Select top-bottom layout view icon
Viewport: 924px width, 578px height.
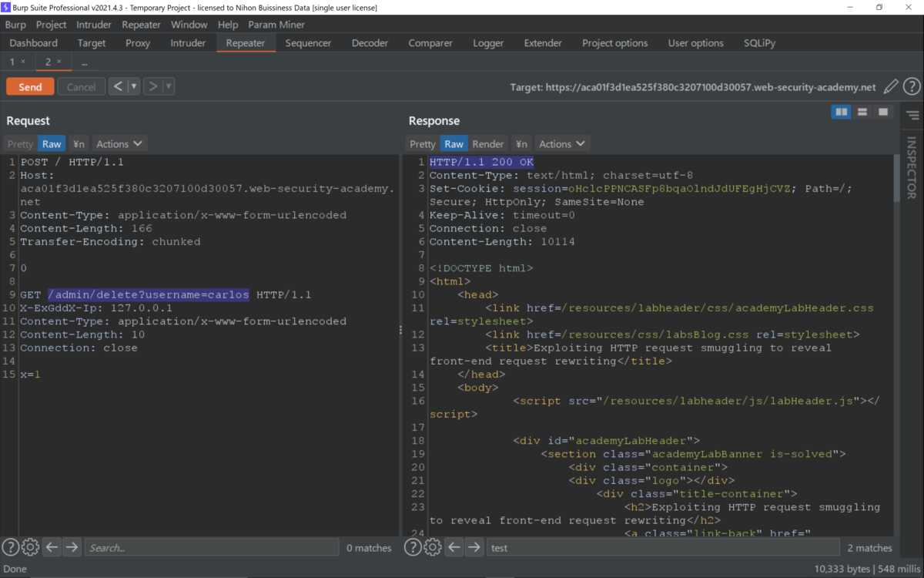862,113
